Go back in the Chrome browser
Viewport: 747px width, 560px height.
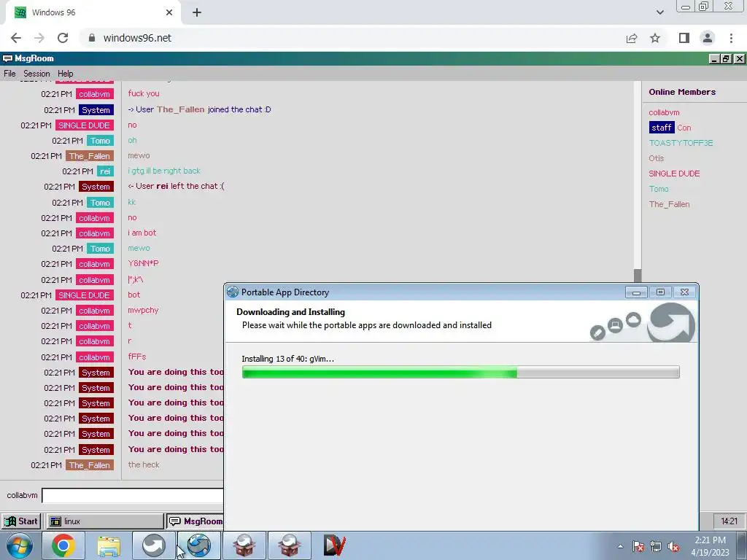(16, 38)
